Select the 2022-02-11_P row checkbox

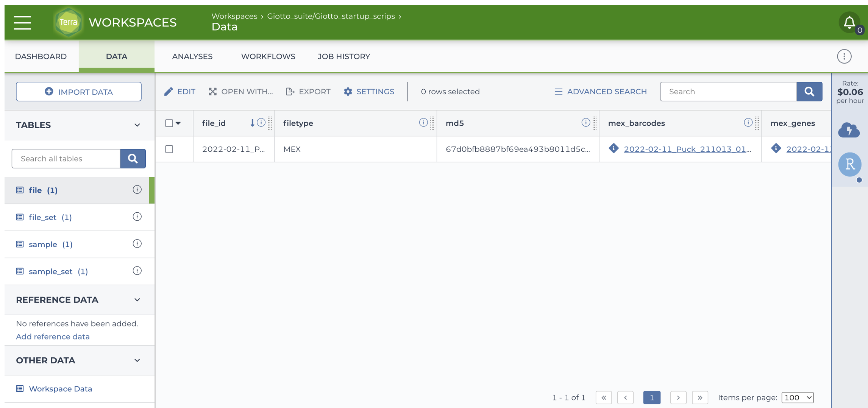point(169,149)
